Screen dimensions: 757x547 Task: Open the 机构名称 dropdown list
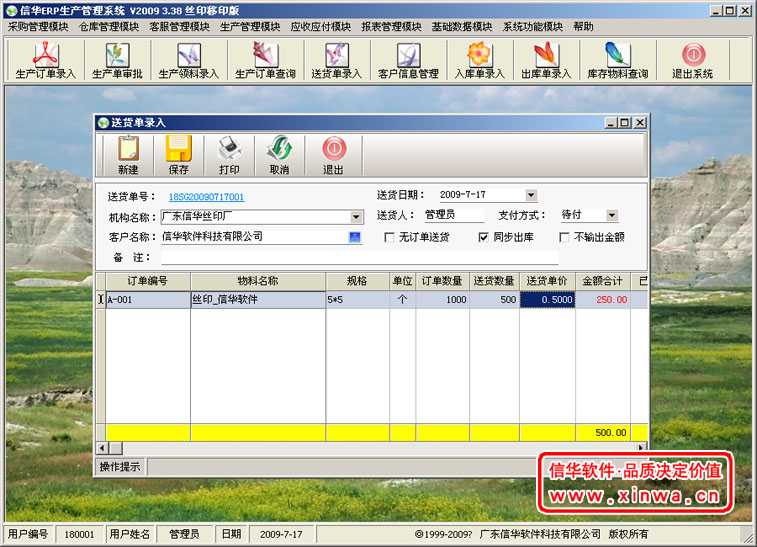pos(356,216)
